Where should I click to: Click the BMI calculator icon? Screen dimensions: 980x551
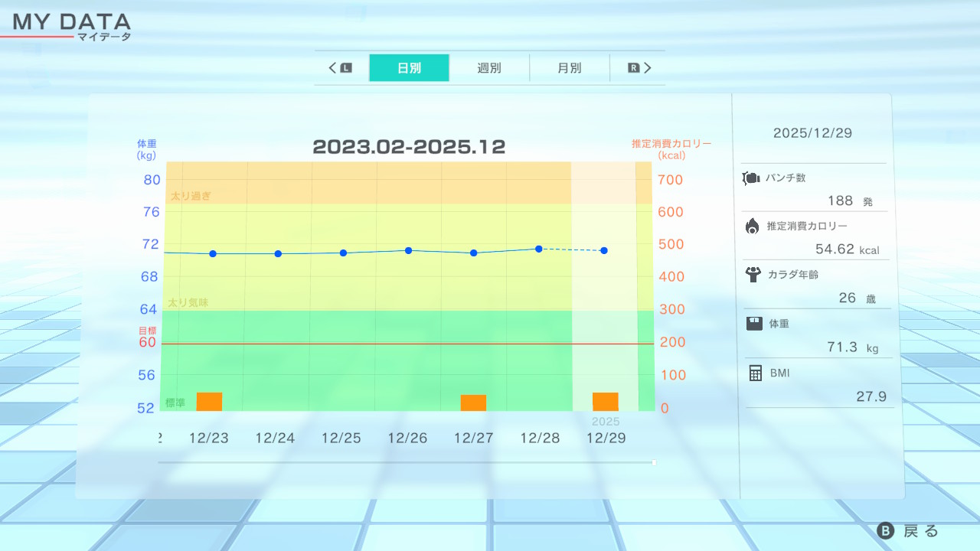pyautogui.click(x=756, y=373)
